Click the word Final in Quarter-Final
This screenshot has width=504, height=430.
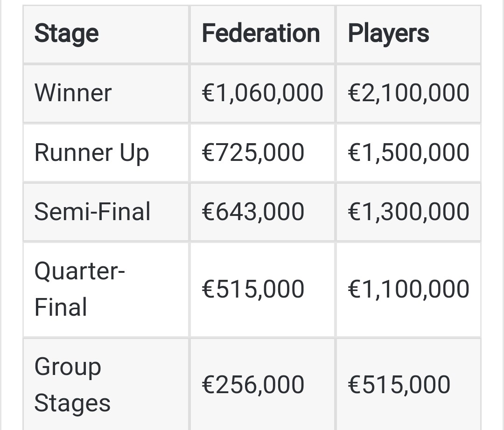(x=61, y=308)
